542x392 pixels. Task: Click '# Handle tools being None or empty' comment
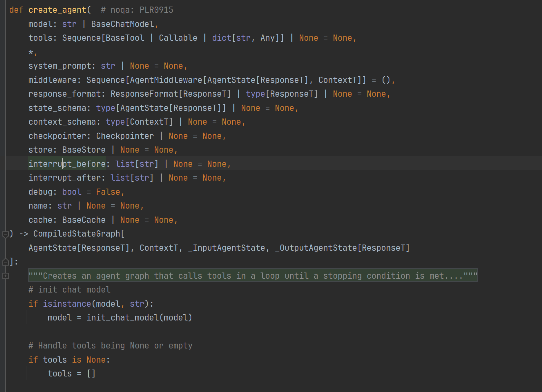(110, 346)
